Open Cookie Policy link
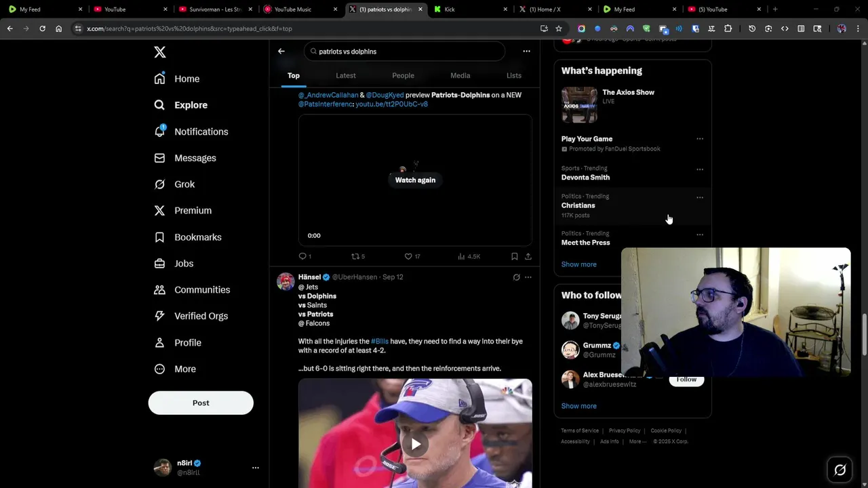Screen dimensions: 868x488 pos(666,431)
